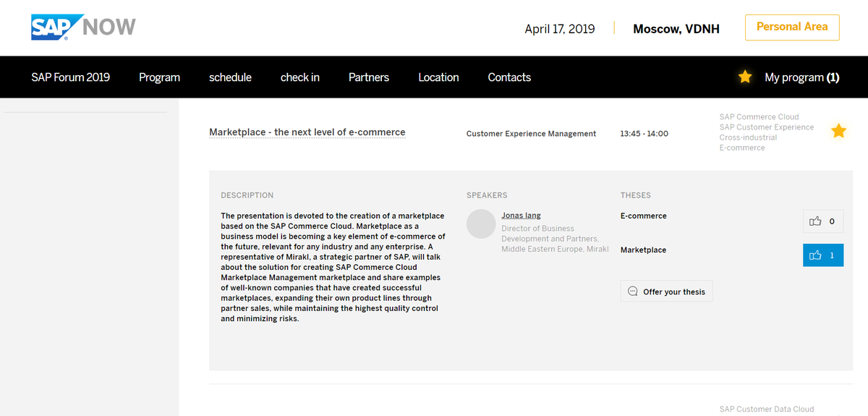Click Jonas Lang's speaker avatar
The image size is (868, 416).
coord(481,224)
